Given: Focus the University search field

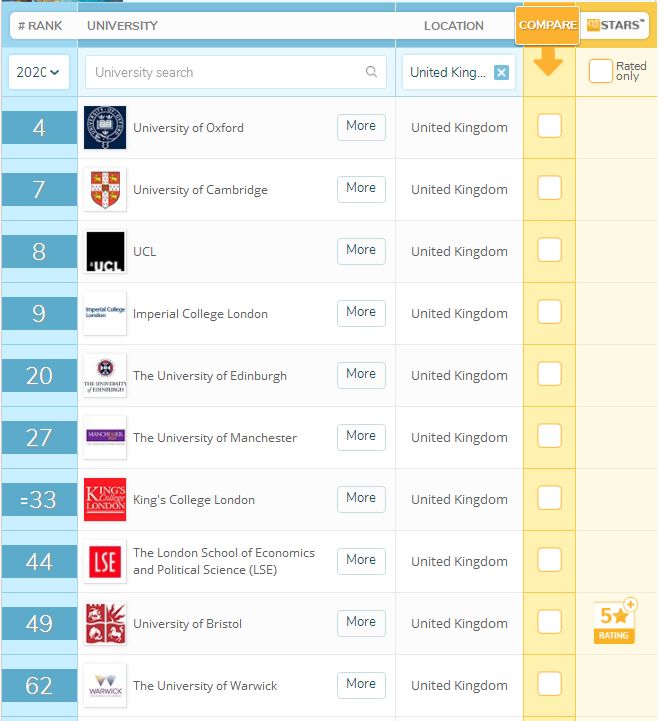Looking at the screenshot, I should point(235,72).
